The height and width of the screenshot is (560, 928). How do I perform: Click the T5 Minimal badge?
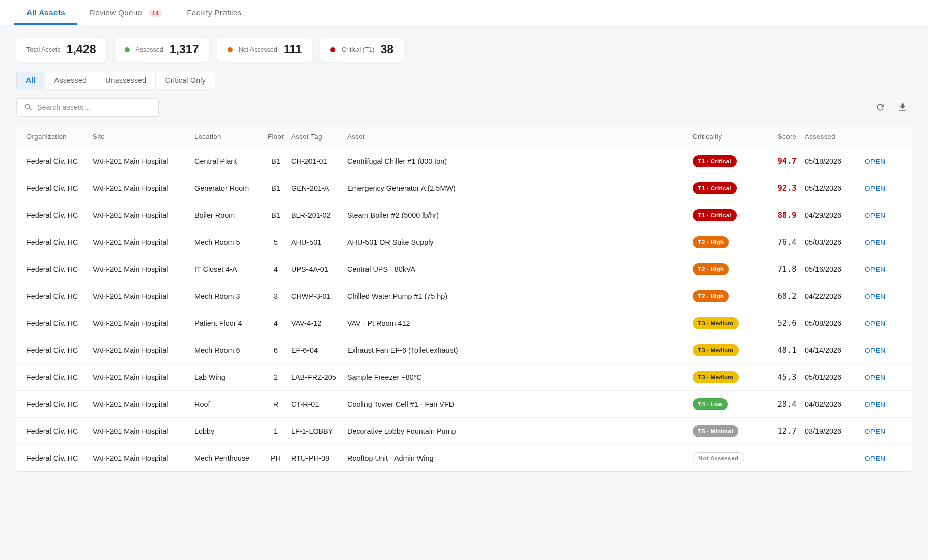point(715,431)
